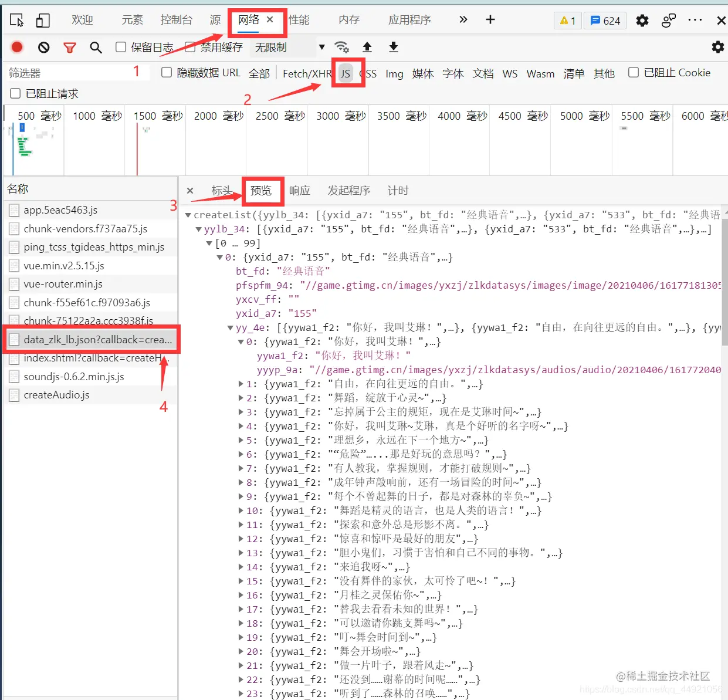
Task: Open the 计时 details tab
Action: [x=398, y=191]
